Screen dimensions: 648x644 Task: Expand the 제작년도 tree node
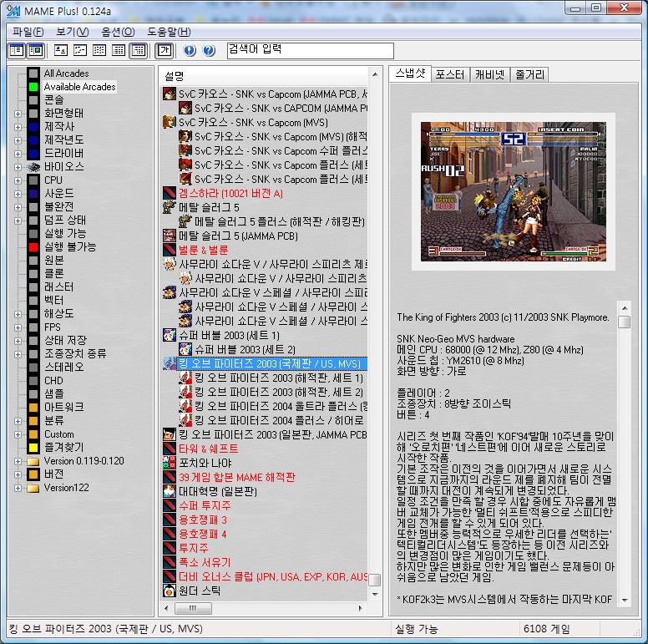(x=18, y=140)
